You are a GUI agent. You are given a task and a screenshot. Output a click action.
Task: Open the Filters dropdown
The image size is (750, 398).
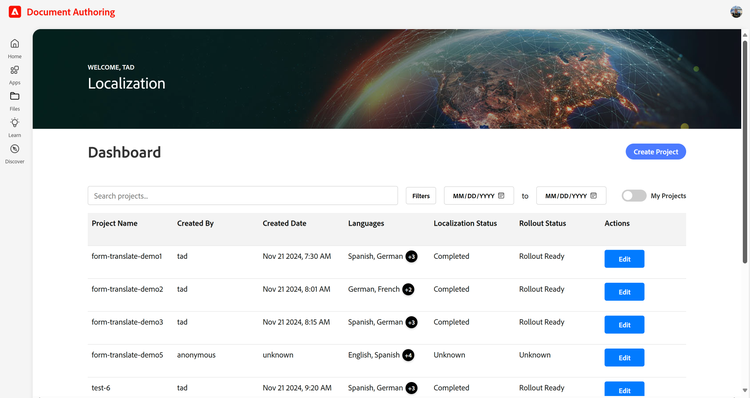421,196
